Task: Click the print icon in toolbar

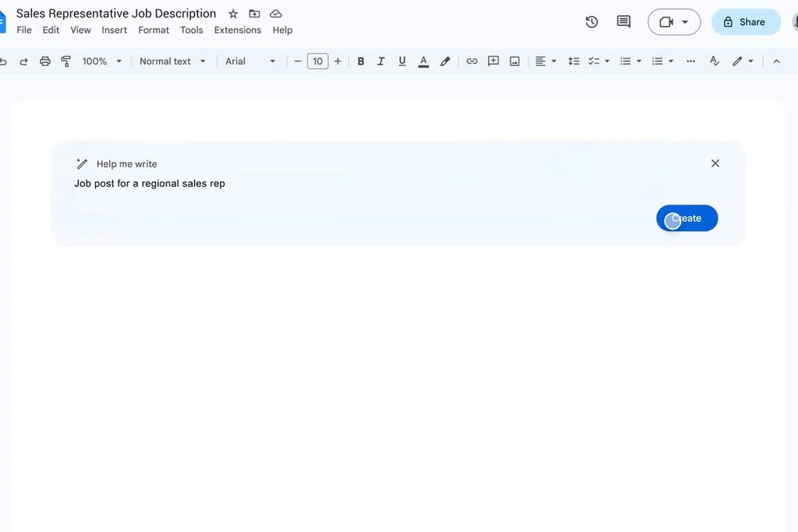Action: pyautogui.click(x=45, y=62)
